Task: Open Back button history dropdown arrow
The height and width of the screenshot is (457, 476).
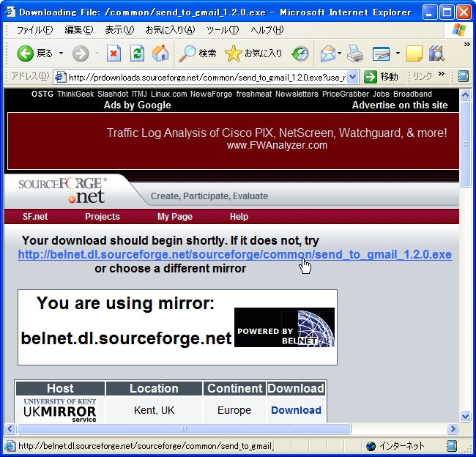Action: 61,53
